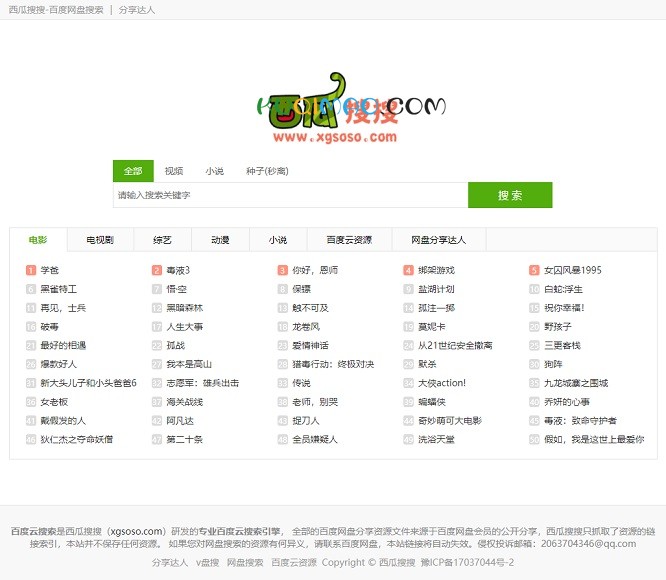Image resolution: width=666 pixels, height=580 pixels.
Task: Open movie link 最好的相遇
Action: (x=63, y=346)
